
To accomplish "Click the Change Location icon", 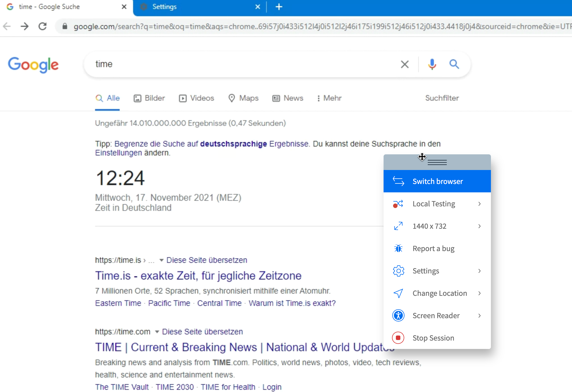I will tap(398, 293).
